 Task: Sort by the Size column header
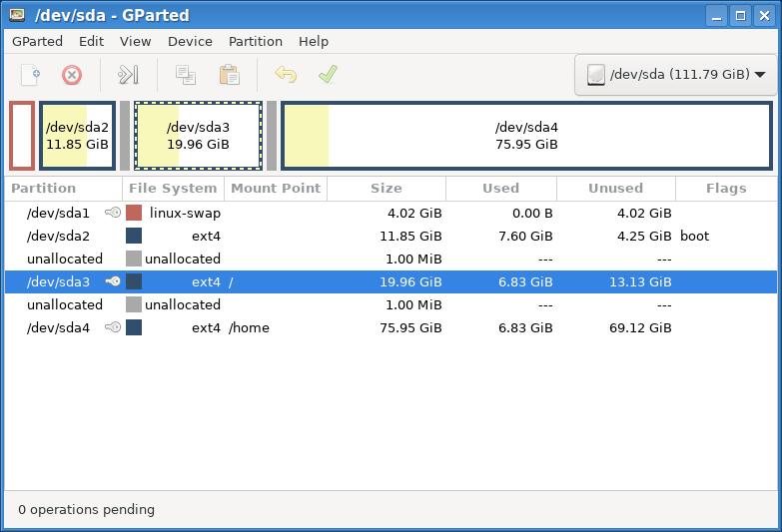387,189
